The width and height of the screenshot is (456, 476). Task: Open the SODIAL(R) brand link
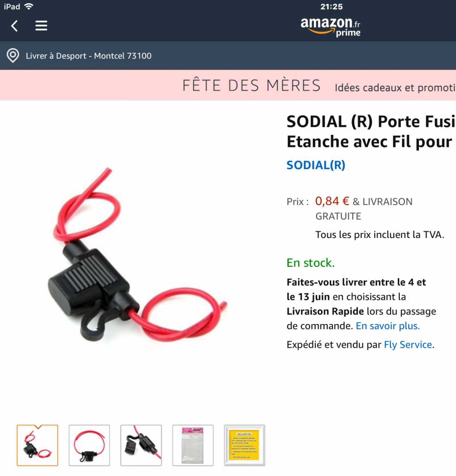tap(316, 165)
